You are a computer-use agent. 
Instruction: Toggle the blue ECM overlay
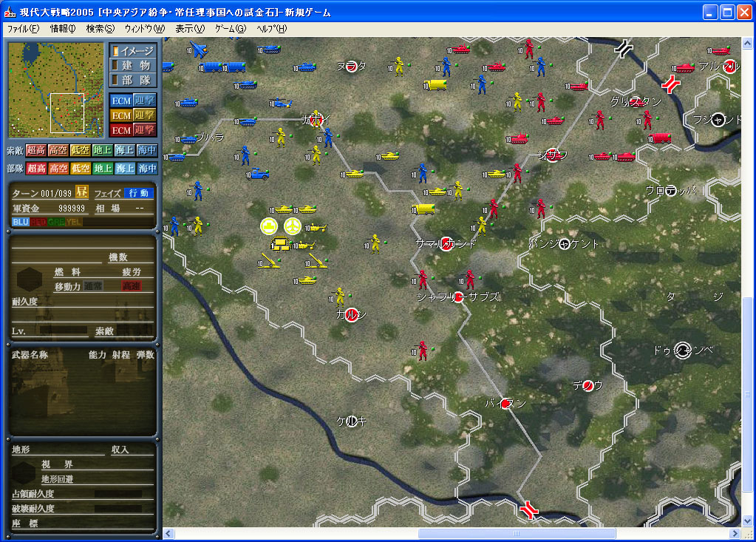click(x=120, y=100)
